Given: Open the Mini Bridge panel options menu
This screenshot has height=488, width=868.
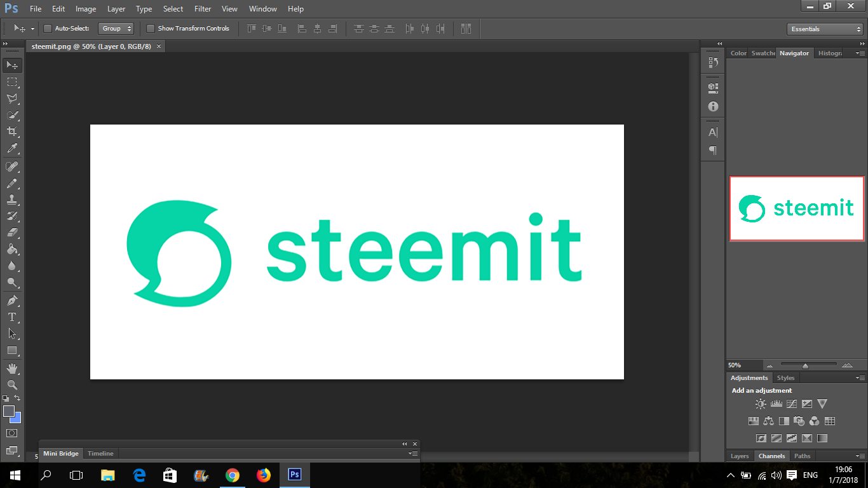Looking at the screenshot, I should [414, 454].
